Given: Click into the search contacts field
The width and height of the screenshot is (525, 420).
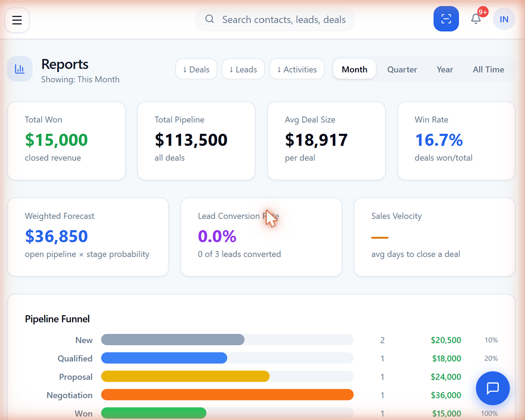Looking at the screenshot, I should tap(275, 19).
